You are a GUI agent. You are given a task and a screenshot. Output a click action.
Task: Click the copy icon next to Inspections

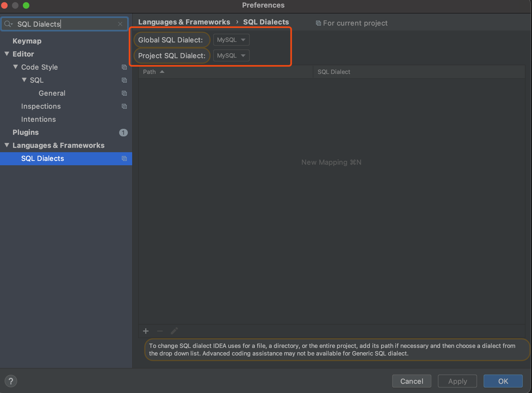click(x=124, y=106)
